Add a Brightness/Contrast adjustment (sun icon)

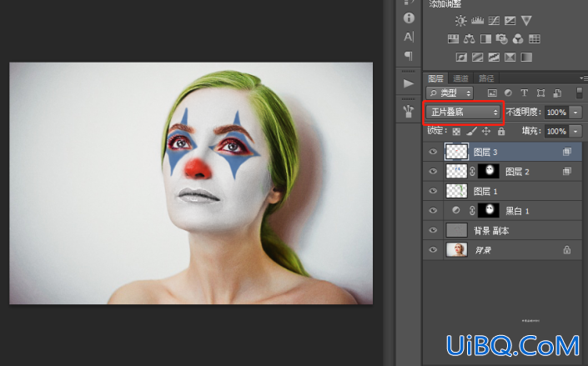(x=460, y=21)
